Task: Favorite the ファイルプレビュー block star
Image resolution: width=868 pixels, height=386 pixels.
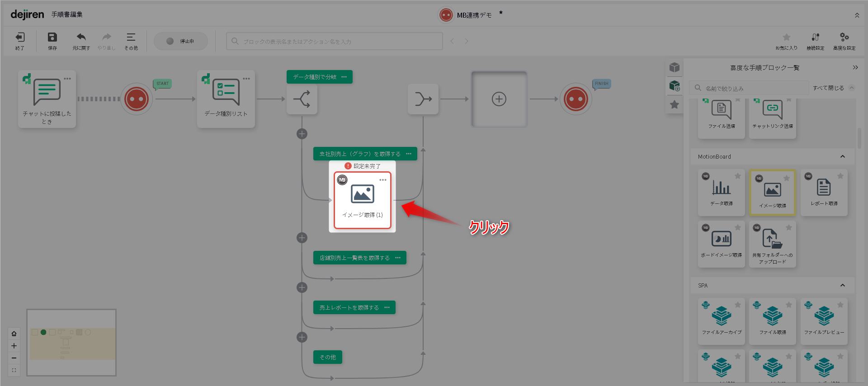Action: click(x=840, y=305)
